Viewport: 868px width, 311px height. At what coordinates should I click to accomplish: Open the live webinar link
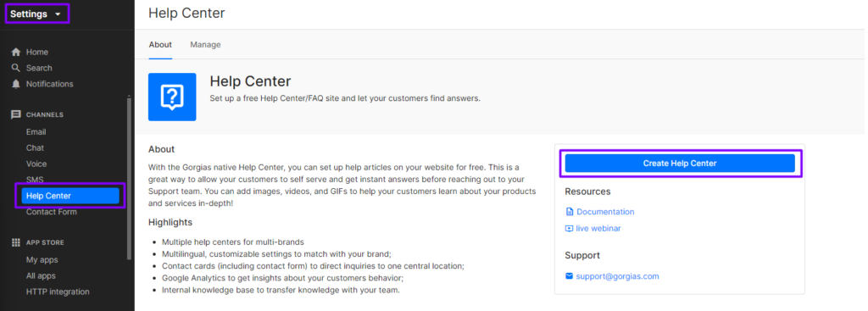pos(598,229)
